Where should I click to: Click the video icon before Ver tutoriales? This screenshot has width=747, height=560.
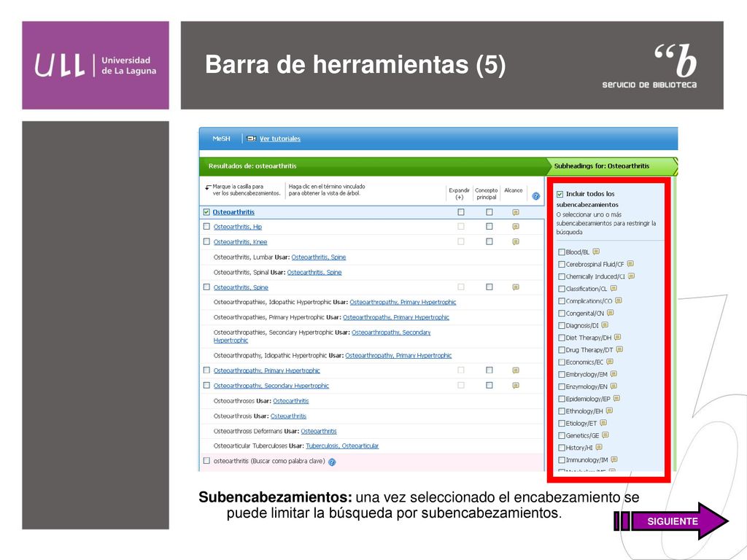pos(252,139)
